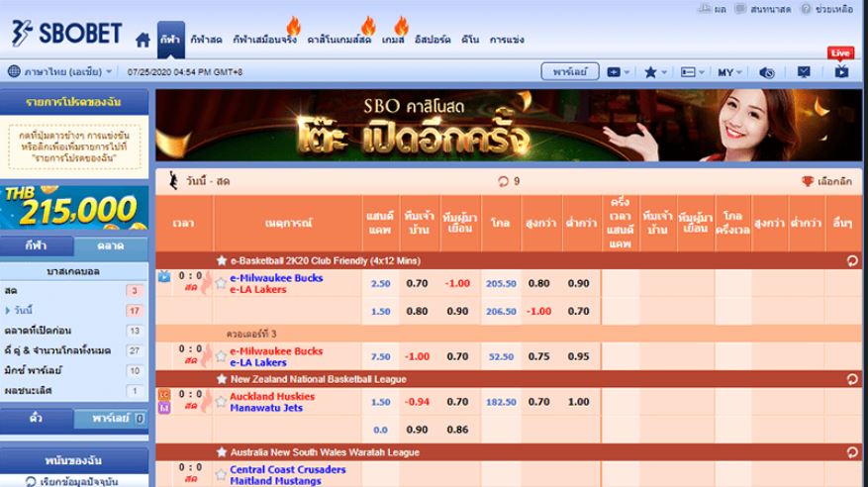Open the MY odds type dropdown
868x487 pixels.
point(730,72)
